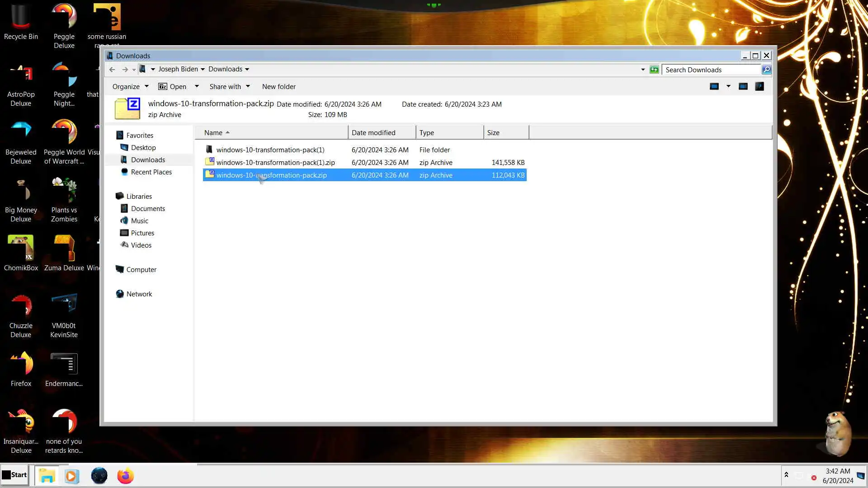
Task: Click the help icon in toolbar
Action: 759,86
